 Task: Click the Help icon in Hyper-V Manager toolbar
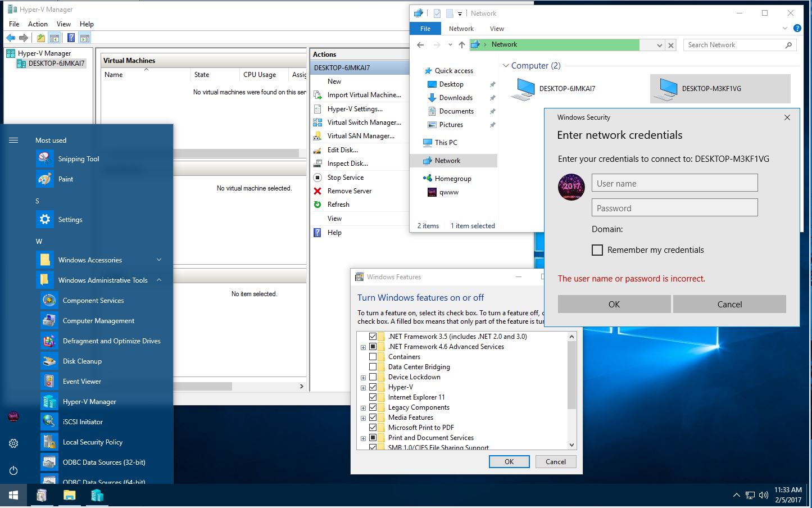click(x=71, y=38)
